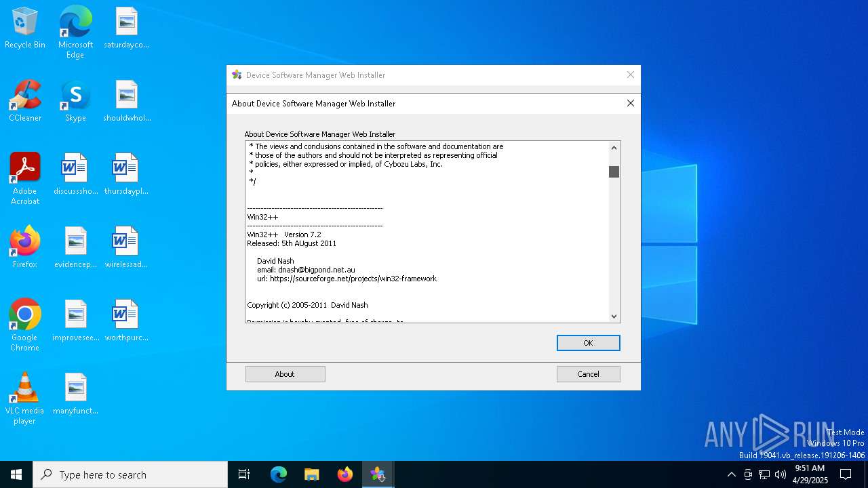The image size is (868, 488).
Task: Open Firefox from the taskbar
Action: 345,474
